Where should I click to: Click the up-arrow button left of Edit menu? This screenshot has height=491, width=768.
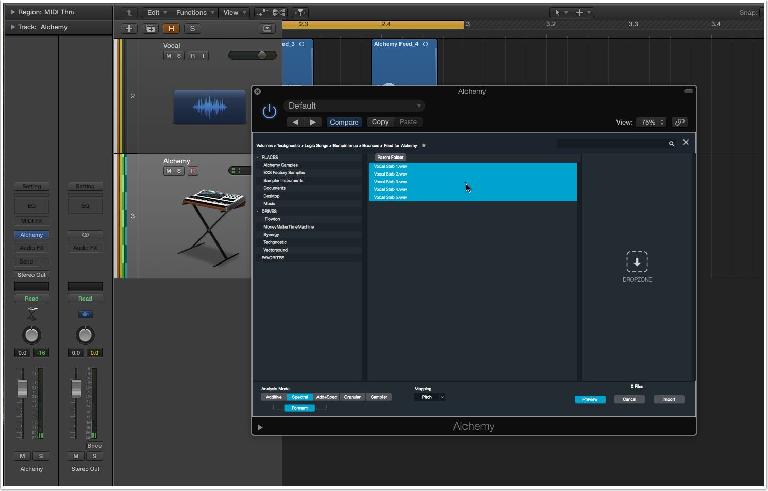coord(129,13)
